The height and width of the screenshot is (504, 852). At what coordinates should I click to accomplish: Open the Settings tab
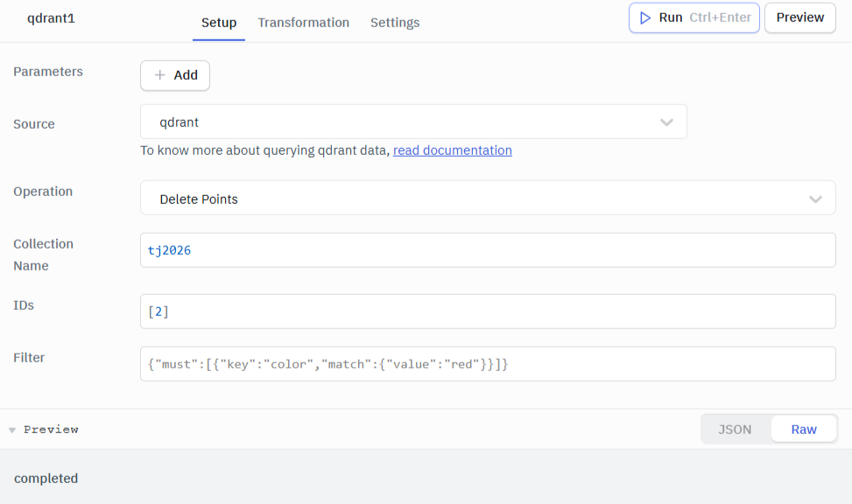pos(395,23)
